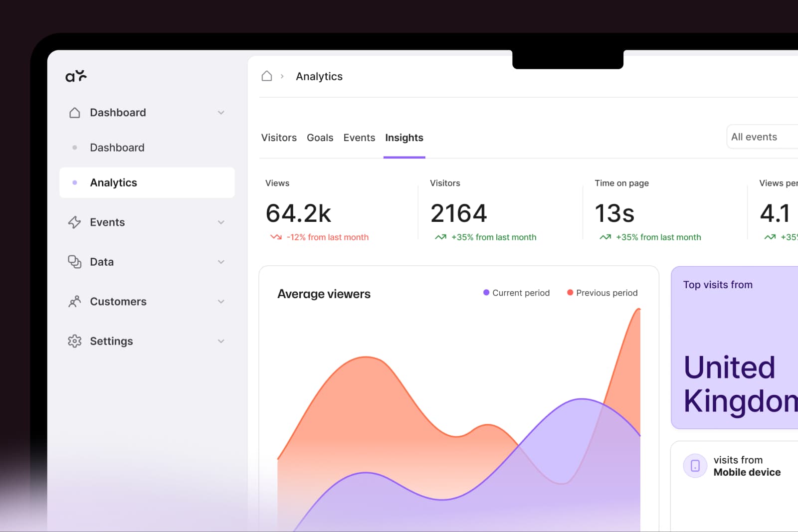Toggle the Current period legend
The image size is (798, 532).
[x=516, y=293]
